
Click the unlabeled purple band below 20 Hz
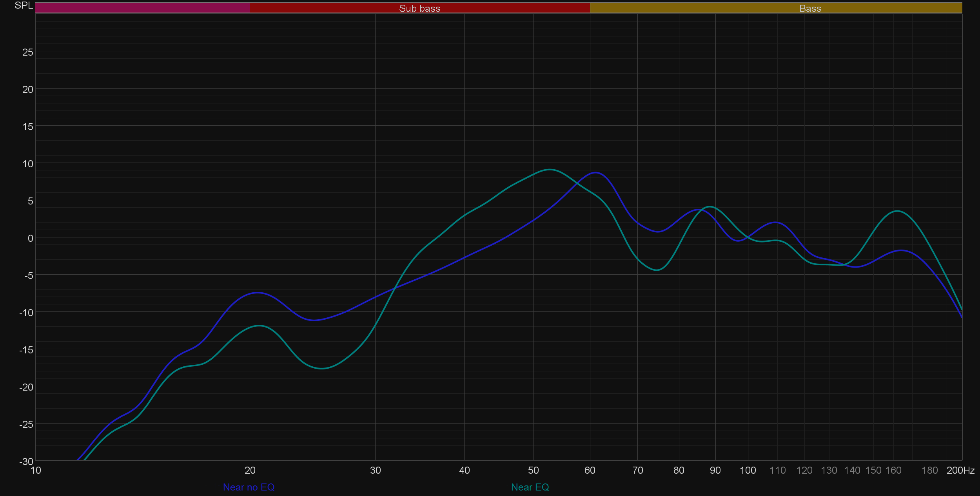(x=142, y=8)
